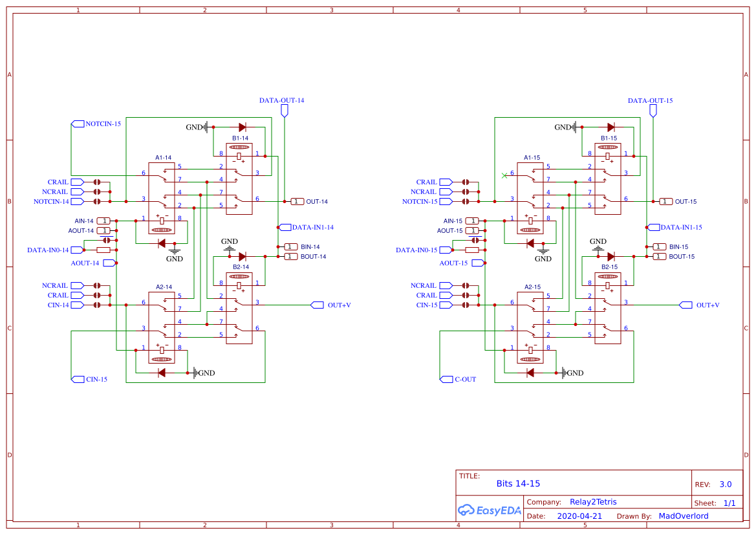Select the title text Bits 14-15
Screen dimensions: 756x535
pos(517,483)
